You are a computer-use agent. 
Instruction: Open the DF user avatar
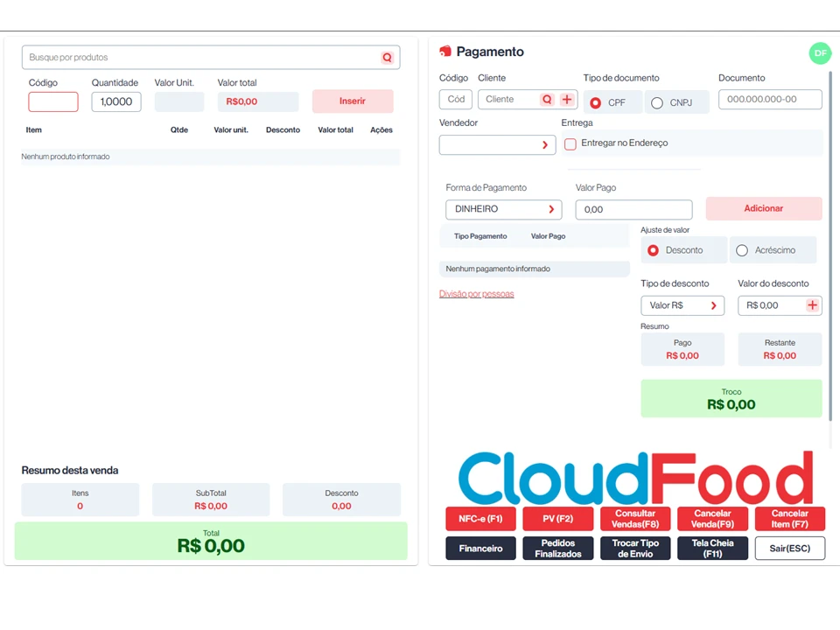tap(820, 53)
